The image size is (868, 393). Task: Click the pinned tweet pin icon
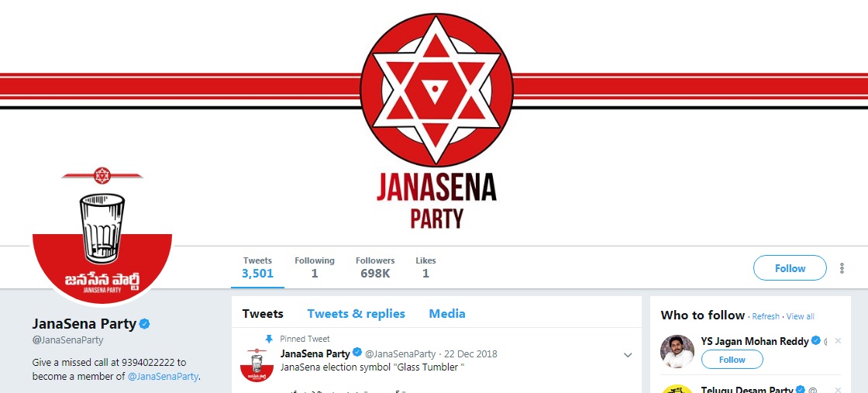tap(268, 339)
